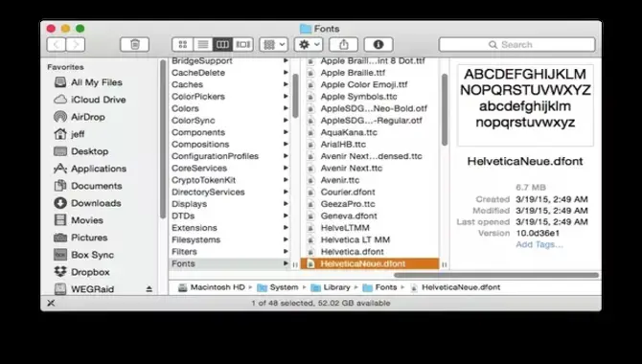Expand the Caches folder arrow
The width and height of the screenshot is (642, 364).
[x=286, y=84]
